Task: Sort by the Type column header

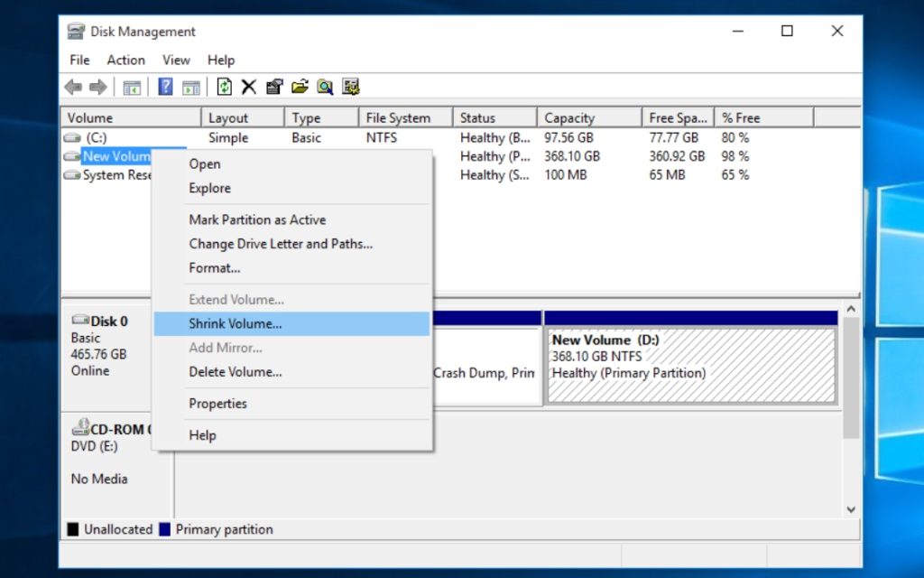Action: tap(322, 118)
